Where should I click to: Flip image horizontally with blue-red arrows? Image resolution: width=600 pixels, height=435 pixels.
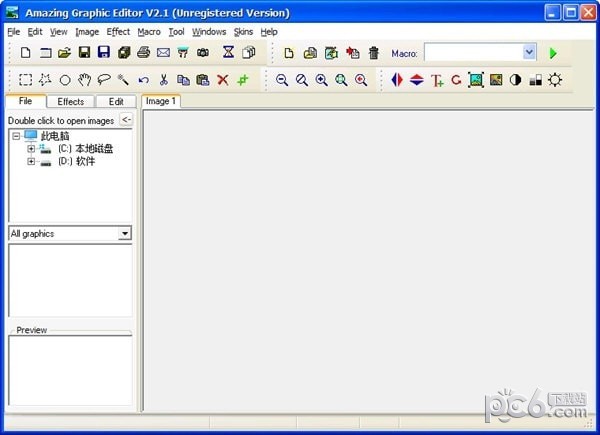point(397,80)
